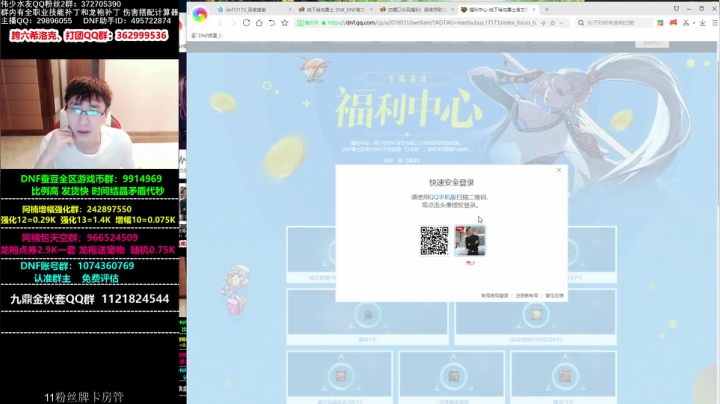Click the search magnifier icon
The height and width of the screenshot is (404, 720).
click(x=581, y=22)
